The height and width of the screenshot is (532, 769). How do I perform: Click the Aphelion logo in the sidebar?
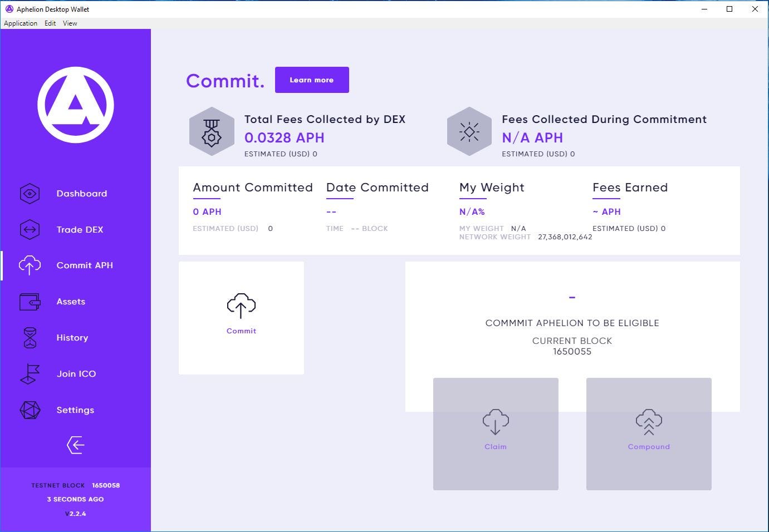coord(76,105)
